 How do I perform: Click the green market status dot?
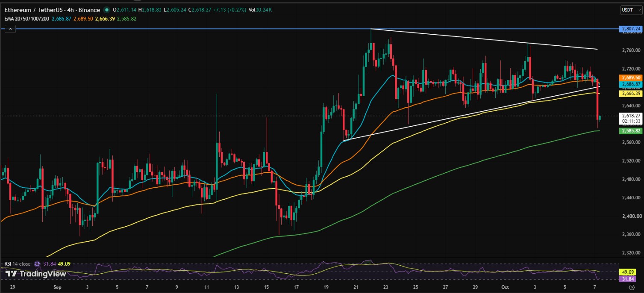(106, 9)
